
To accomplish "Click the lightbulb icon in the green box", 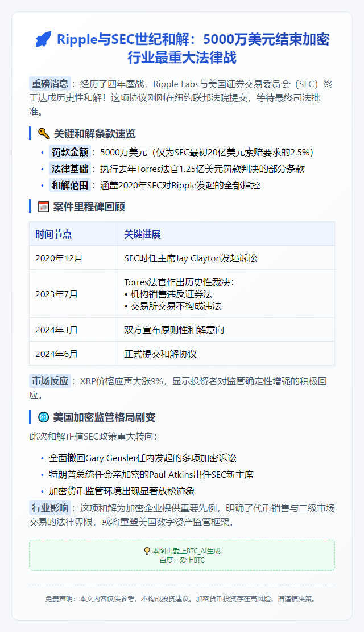I will [x=147, y=551].
